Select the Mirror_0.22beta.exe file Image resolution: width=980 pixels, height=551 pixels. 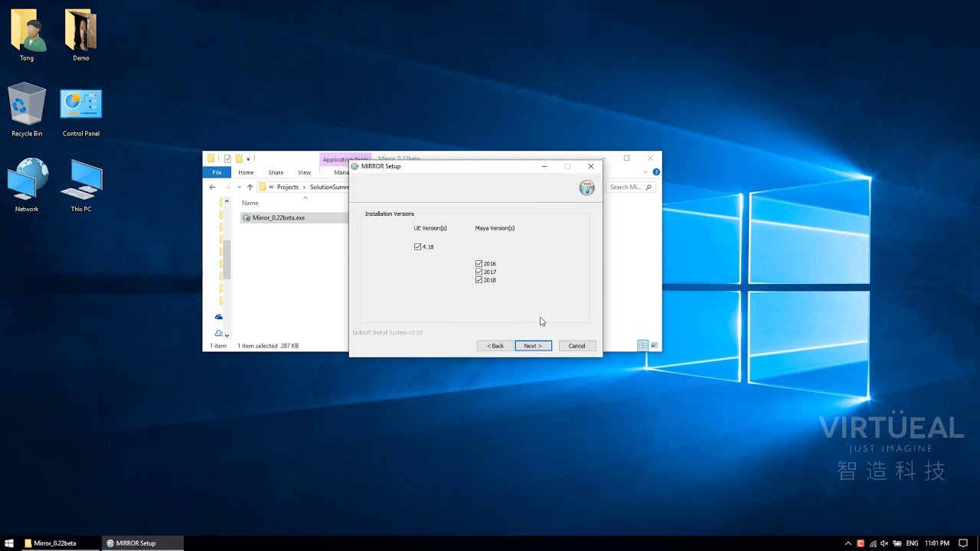(x=295, y=217)
